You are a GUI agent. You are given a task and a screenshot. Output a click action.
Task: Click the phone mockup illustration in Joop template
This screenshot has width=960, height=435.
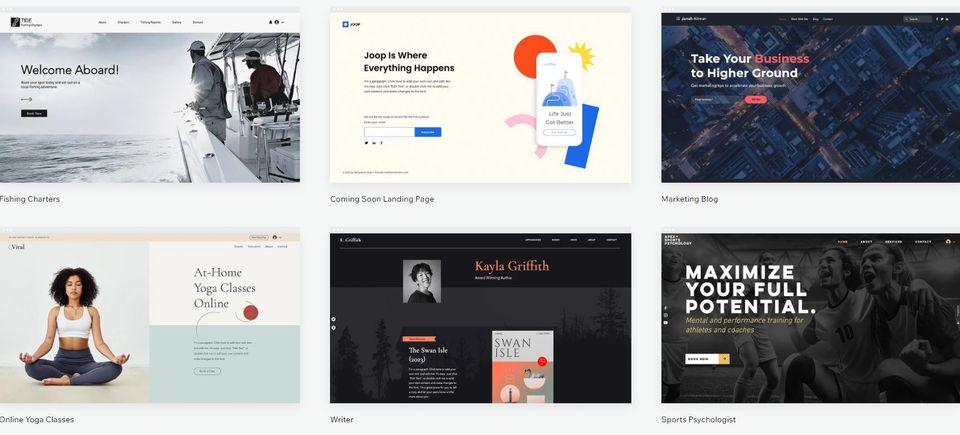coord(559,100)
